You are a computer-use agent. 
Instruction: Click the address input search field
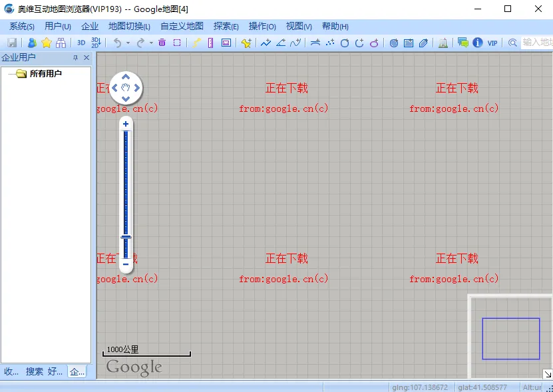[x=537, y=43]
